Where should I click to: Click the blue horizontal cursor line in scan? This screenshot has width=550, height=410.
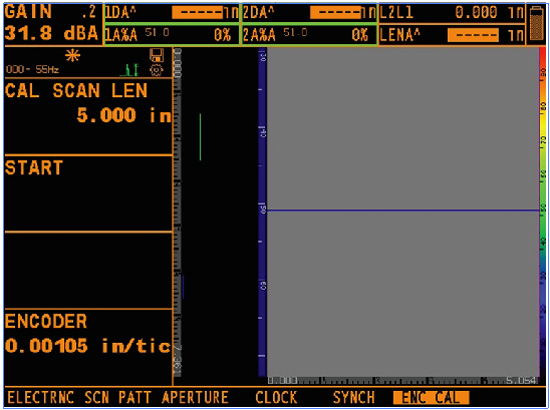point(403,210)
